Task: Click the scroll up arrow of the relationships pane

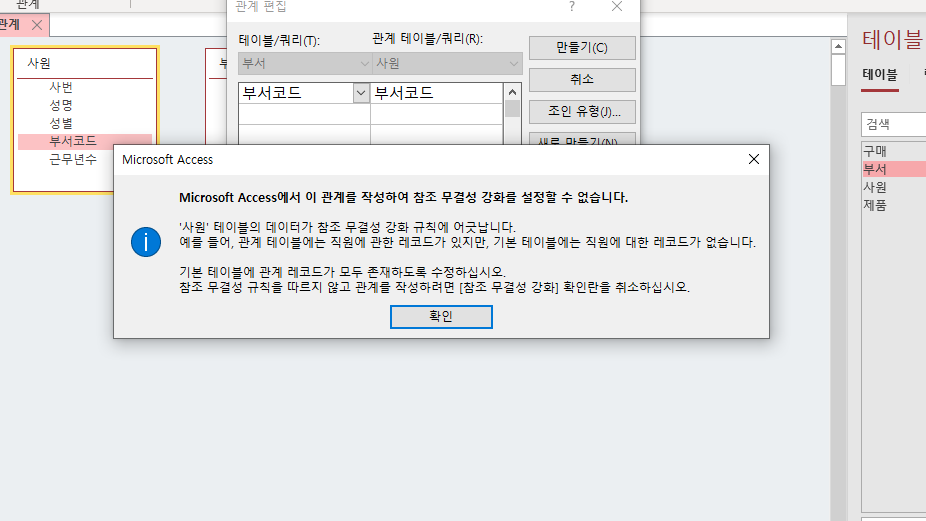Action: 839,46
